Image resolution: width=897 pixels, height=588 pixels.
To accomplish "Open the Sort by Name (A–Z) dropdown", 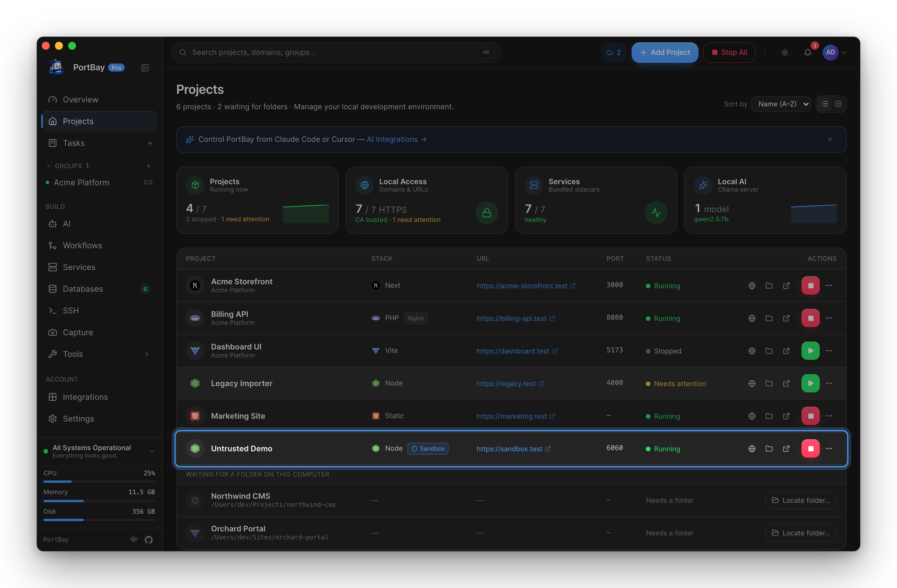I will click(781, 104).
